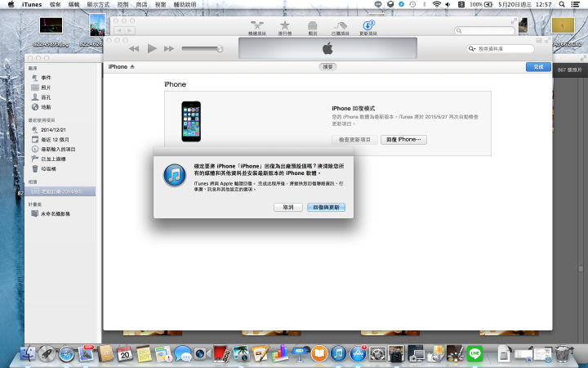Open 已購項目 in the App Store toolbar
This screenshot has width=588, height=368.
pos(340,28)
